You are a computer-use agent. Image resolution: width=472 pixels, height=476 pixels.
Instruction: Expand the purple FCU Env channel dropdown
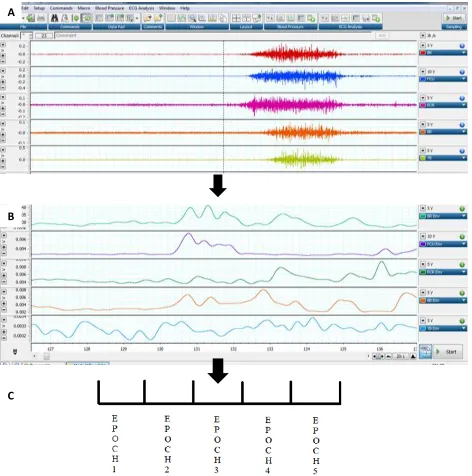click(464, 244)
